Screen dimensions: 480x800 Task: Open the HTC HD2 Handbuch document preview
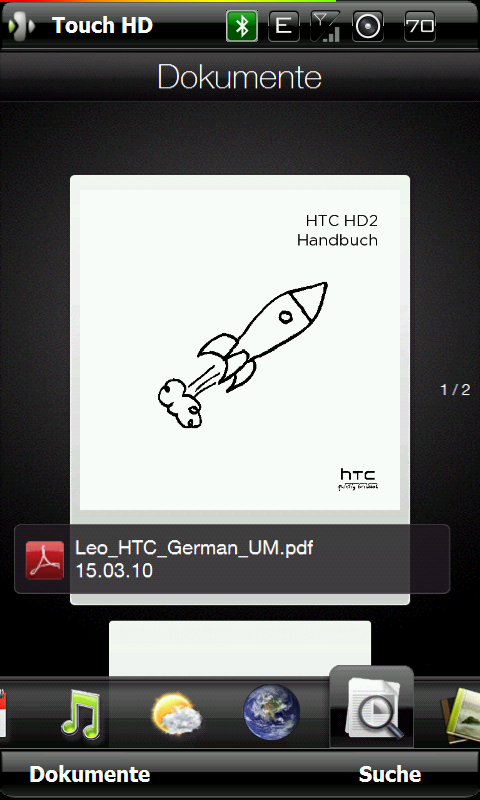point(240,350)
